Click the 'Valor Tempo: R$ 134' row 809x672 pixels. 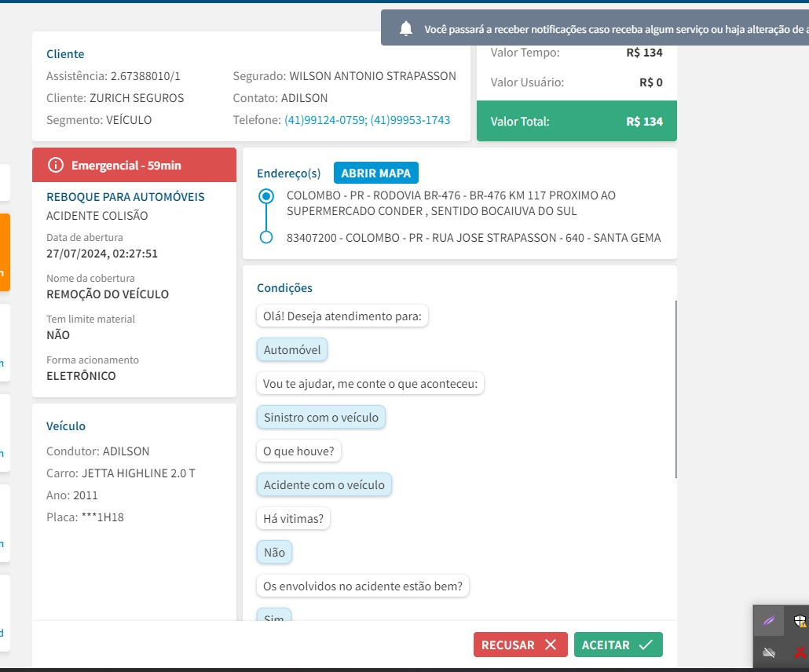[x=577, y=53]
